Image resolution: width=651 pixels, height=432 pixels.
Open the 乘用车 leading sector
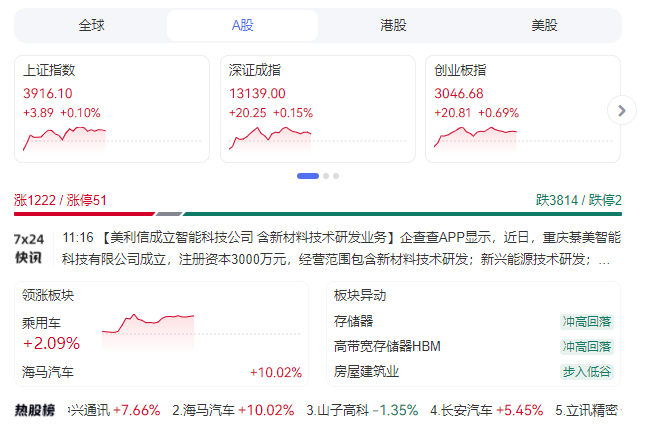[42, 323]
